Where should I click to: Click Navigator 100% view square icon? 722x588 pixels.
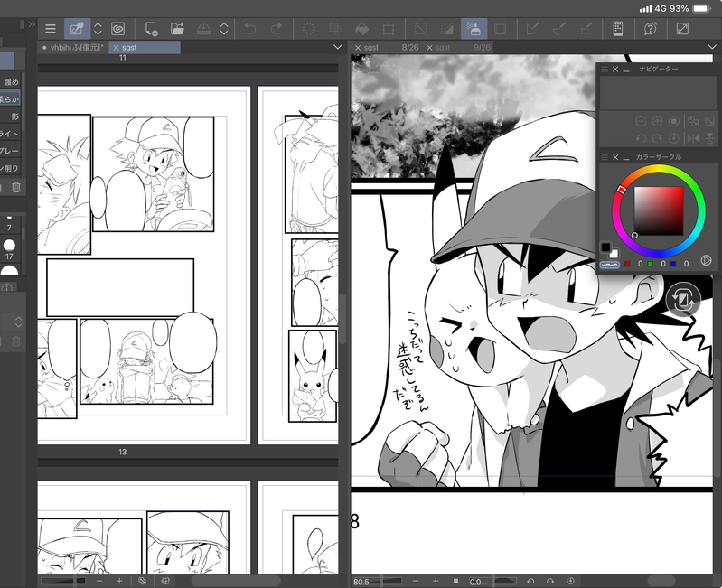673,121
